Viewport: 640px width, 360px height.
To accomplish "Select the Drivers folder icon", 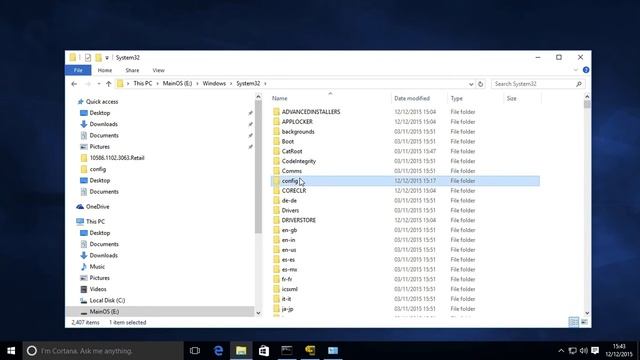I will coord(276,210).
